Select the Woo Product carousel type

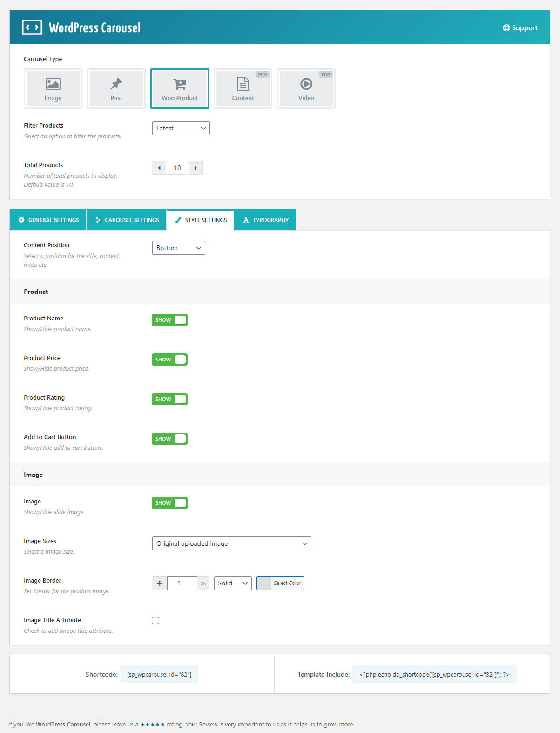(x=180, y=88)
